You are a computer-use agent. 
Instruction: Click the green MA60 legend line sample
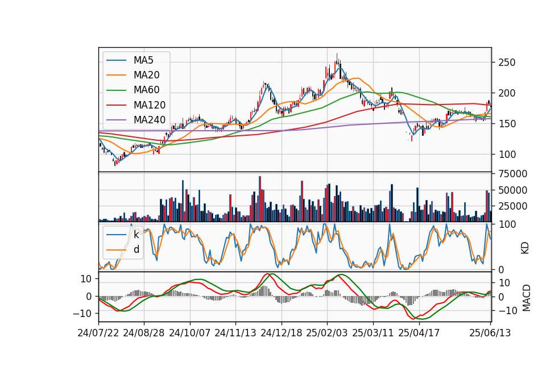click(116, 90)
